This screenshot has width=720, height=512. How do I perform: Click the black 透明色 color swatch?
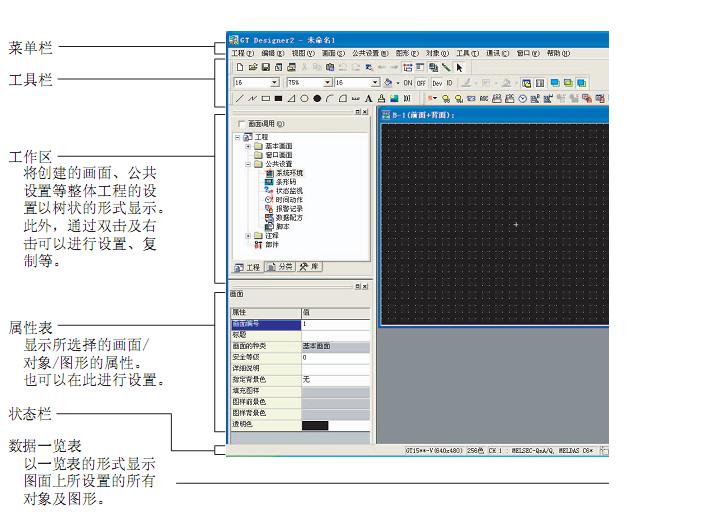[315, 425]
